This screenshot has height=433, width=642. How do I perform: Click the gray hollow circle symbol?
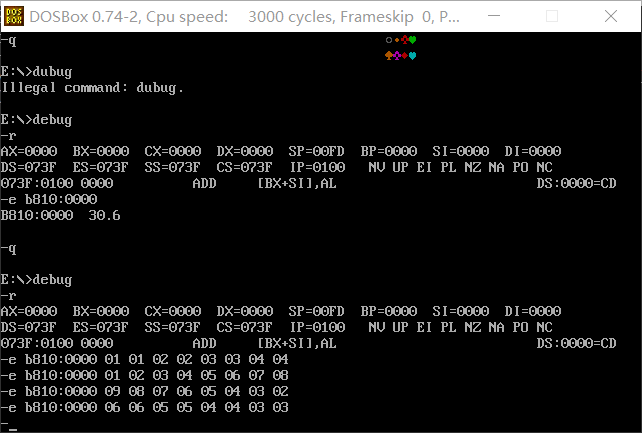point(389,40)
